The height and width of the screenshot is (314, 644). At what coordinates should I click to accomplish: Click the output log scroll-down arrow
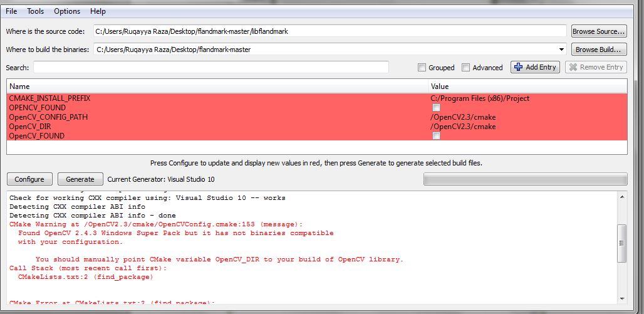click(621, 298)
